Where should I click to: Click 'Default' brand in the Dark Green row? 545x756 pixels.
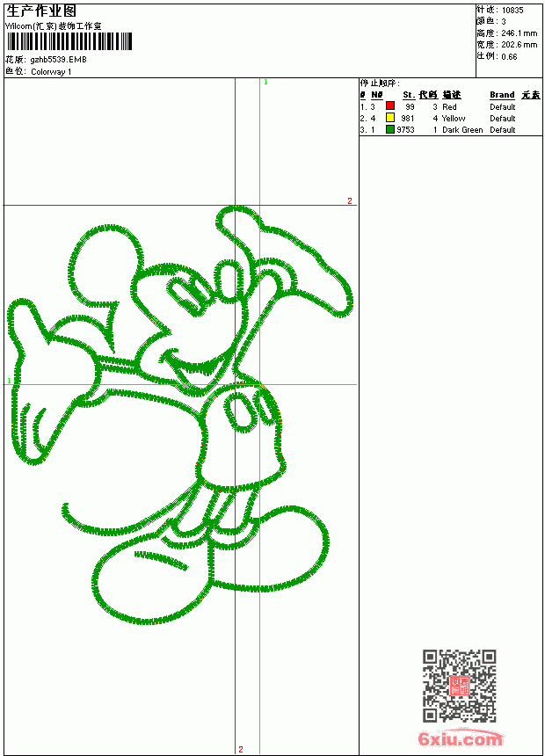point(503,130)
